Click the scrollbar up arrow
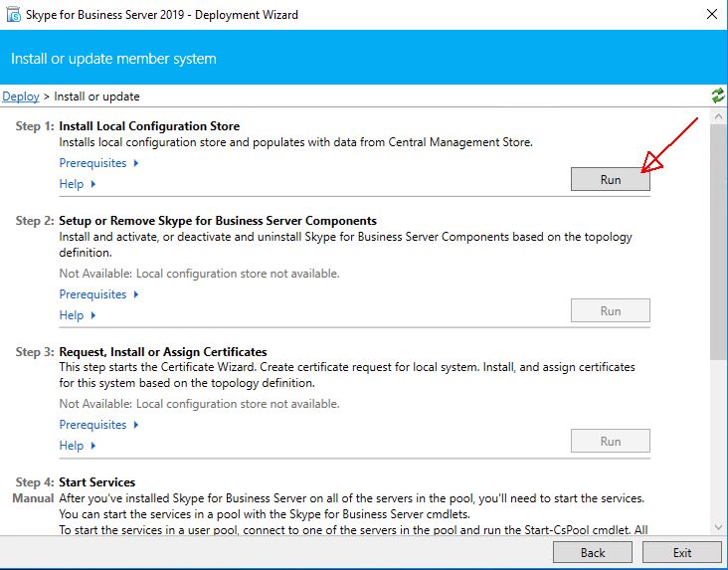This screenshot has width=728, height=570. tap(718, 116)
